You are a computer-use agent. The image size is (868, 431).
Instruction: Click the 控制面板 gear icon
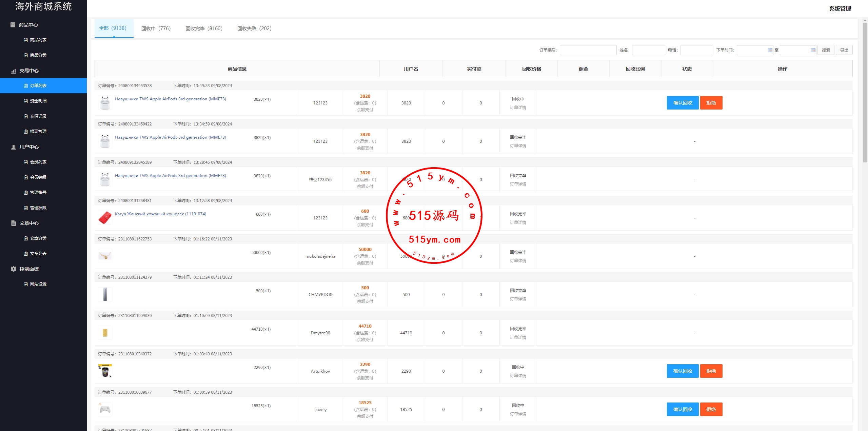[x=14, y=269]
